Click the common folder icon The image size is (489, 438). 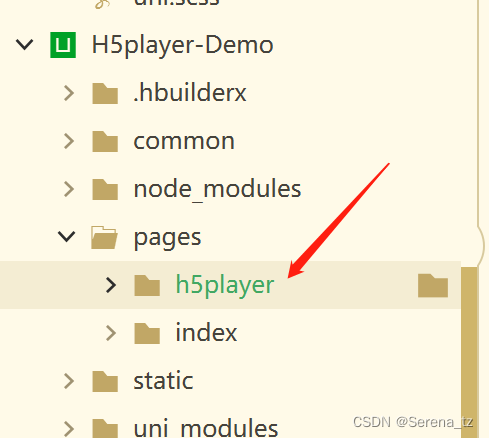coord(105,141)
